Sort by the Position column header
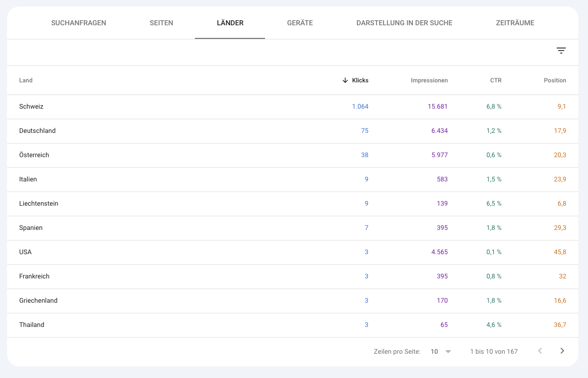Viewport: 588px width, 378px height. click(555, 80)
